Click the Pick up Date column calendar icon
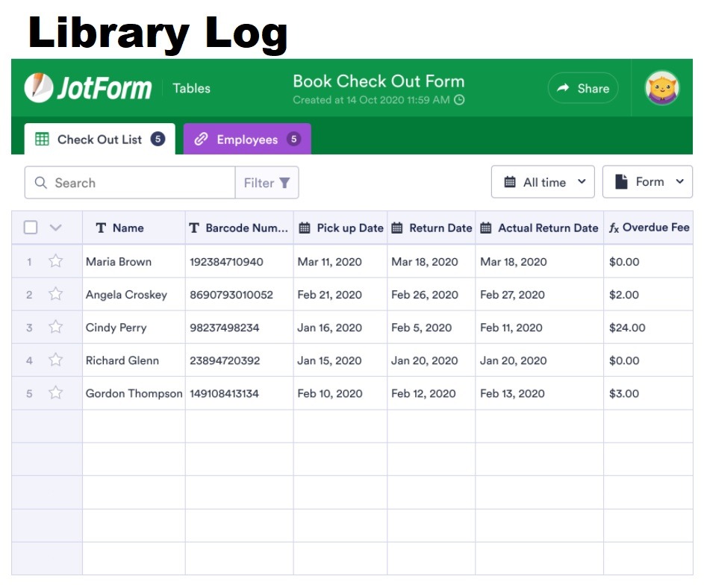This screenshot has height=588, width=704. pos(305,228)
